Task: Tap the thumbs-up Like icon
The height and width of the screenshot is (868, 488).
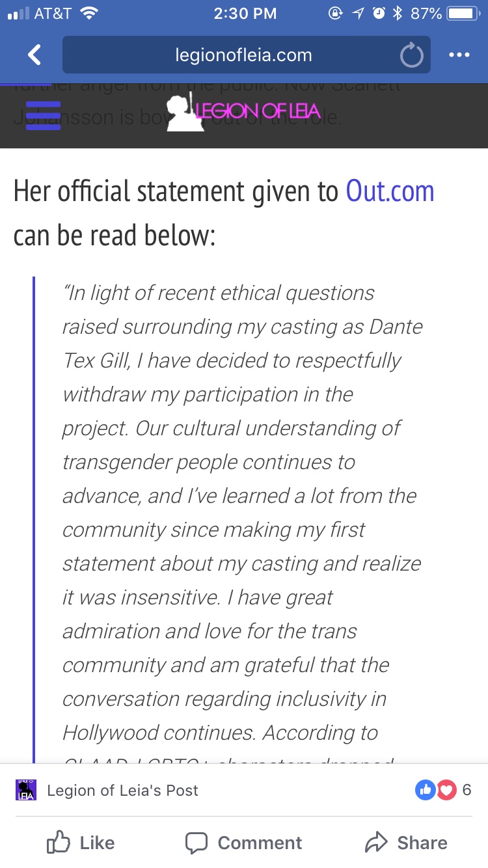Action: pos(59,843)
